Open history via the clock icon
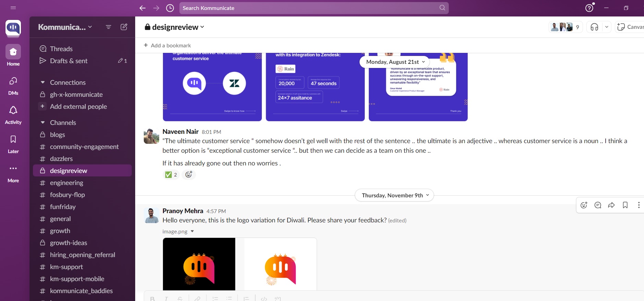Viewport: 644px width, 301px height. (x=170, y=8)
